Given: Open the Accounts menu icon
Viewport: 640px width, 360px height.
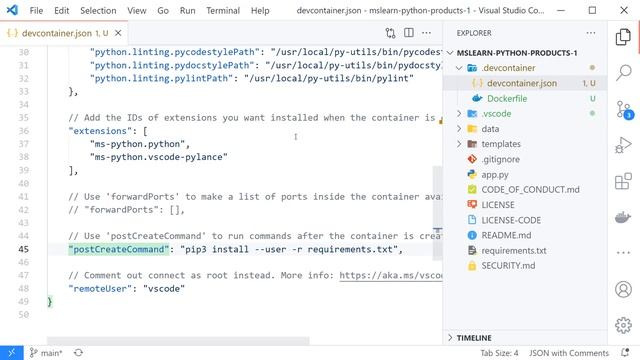Looking at the screenshot, I should (x=623, y=289).
